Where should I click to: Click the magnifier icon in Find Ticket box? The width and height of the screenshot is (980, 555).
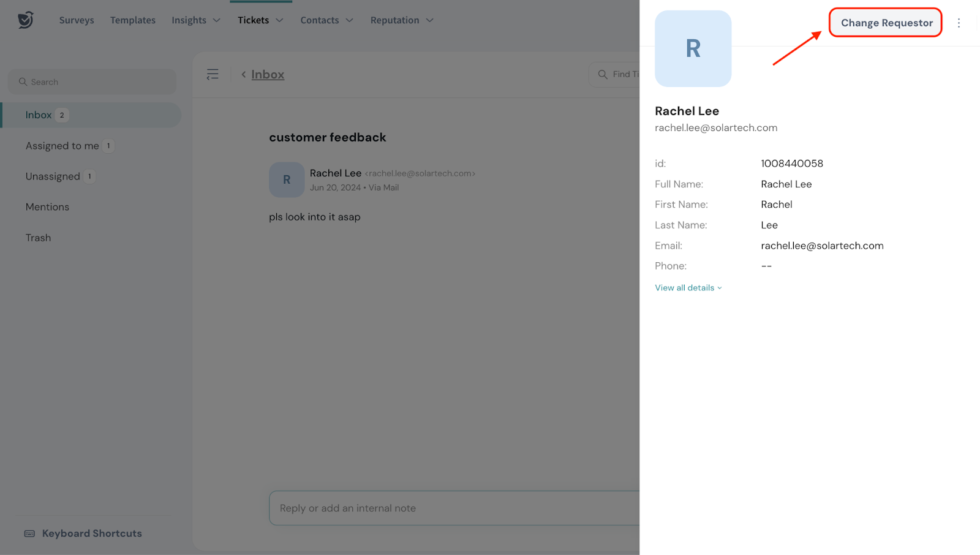pyautogui.click(x=603, y=74)
